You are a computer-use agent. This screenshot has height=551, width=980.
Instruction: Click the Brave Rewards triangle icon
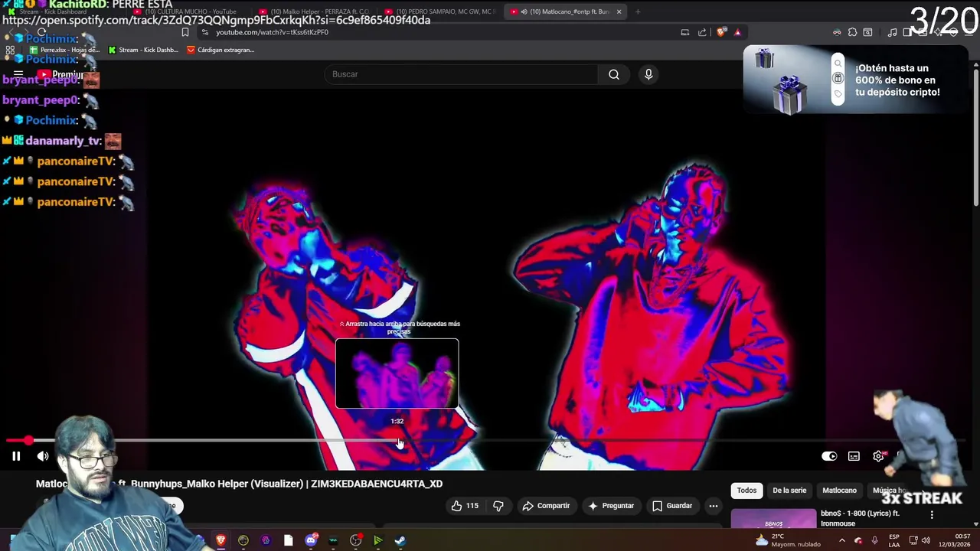coord(737,32)
